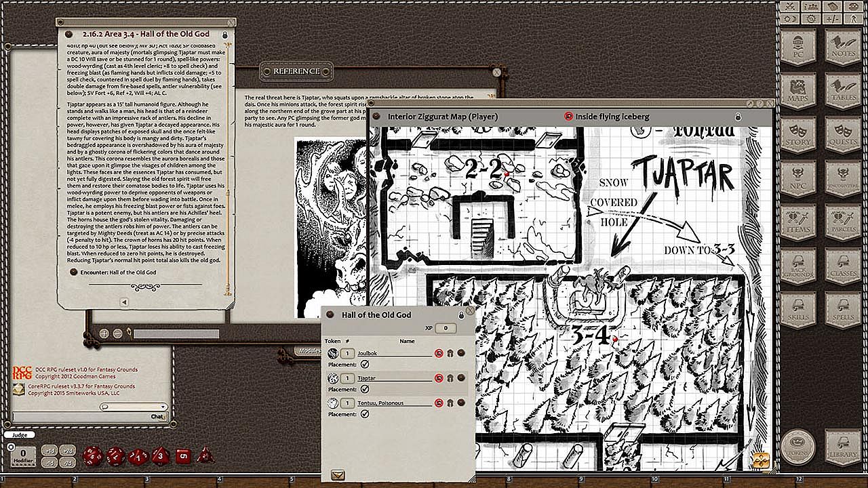Open the Quests sidebar button
The width and height of the screenshot is (868, 488).
pos(843,135)
